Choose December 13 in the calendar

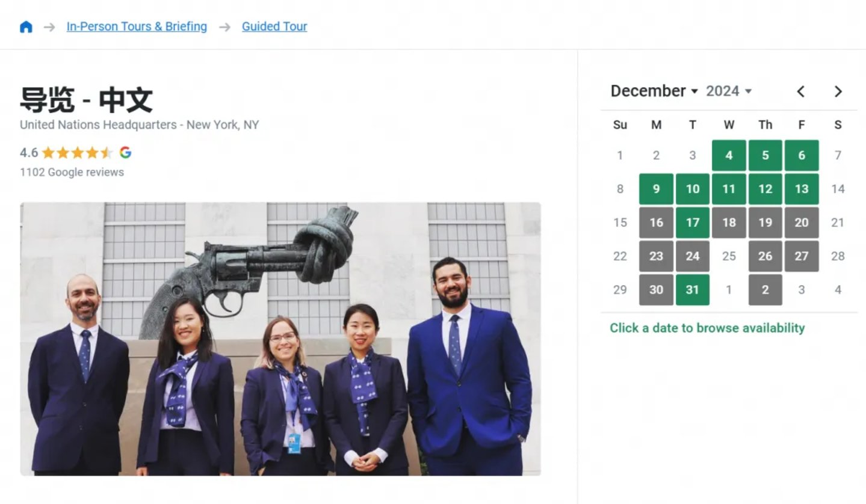click(x=801, y=189)
